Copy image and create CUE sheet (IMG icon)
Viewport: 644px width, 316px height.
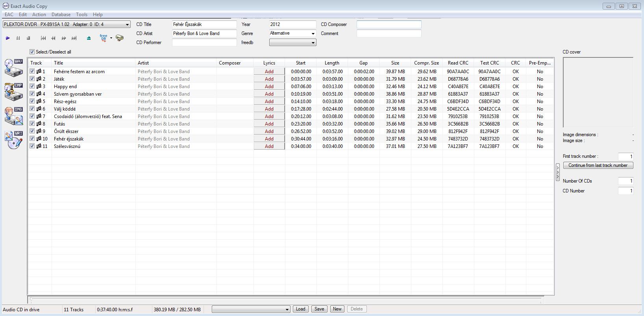coord(14,116)
